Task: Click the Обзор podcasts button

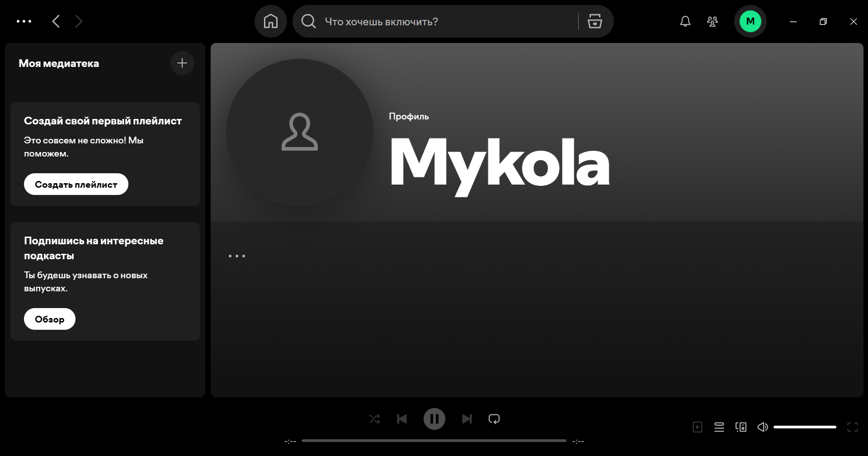Action: tap(50, 319)
